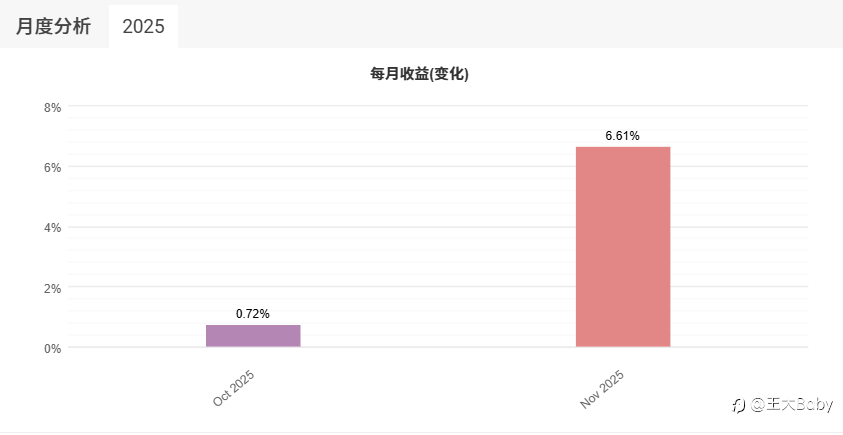Click the 每月收益(变化) chart title
Viewport: 843px width, 435px height.
click(x=420, y=74)
